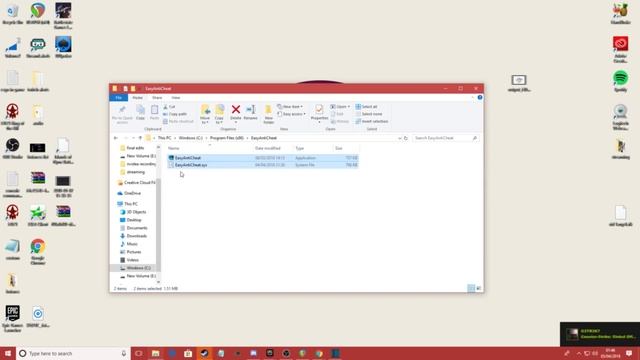Expand the Easy access dropdown

(291, 114)
